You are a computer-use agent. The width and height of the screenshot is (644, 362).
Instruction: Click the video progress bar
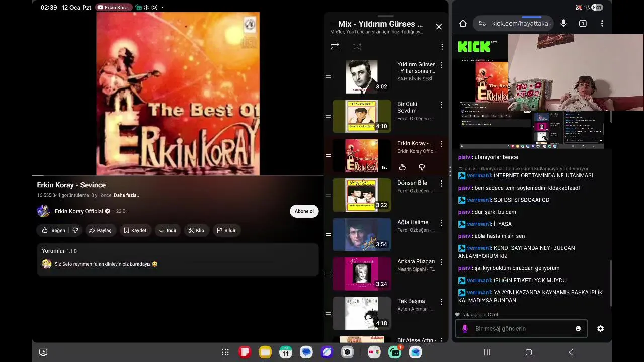(178, 175)
